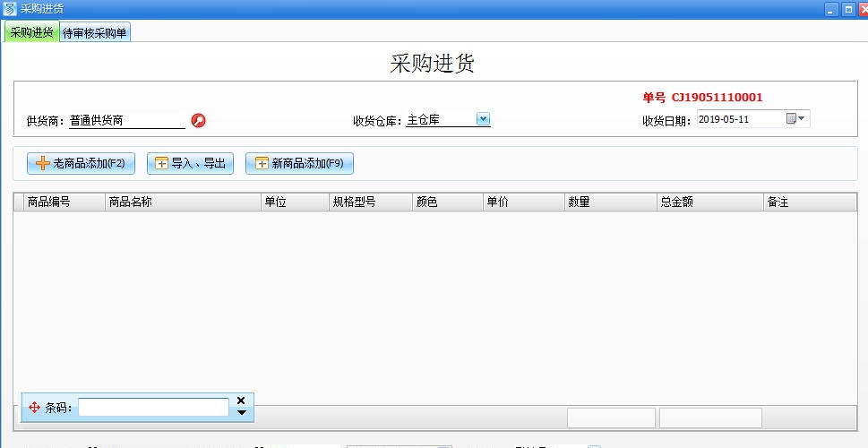Click the 新商品添加(F9) button
This screenshot has height=448, width=868.
click(299, 163)
